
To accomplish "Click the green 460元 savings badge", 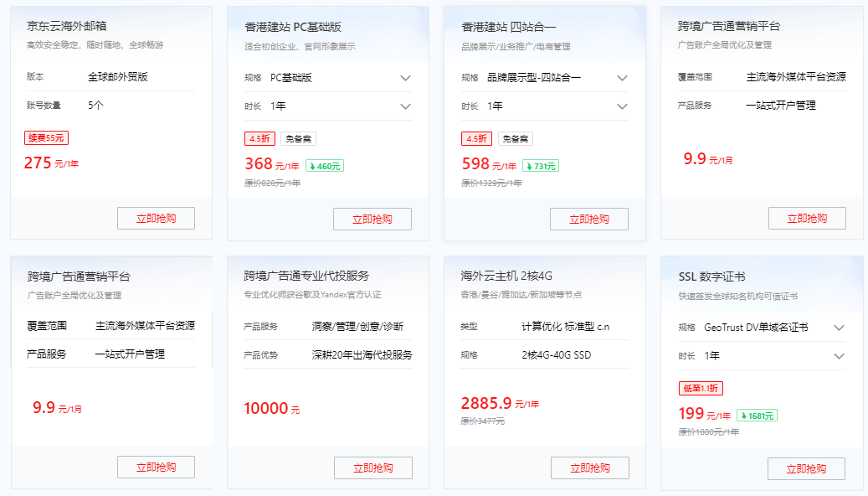I will (x=325, y=166).
